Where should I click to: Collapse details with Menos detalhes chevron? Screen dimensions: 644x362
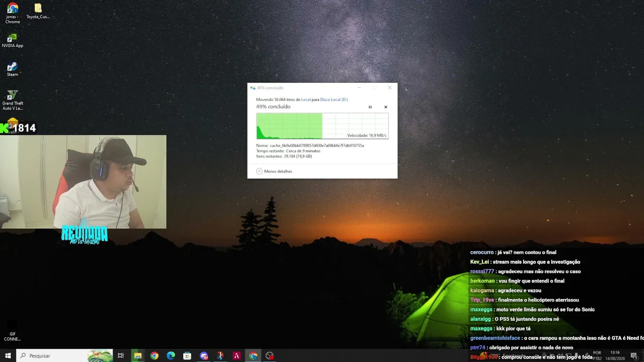pos(259,171)
